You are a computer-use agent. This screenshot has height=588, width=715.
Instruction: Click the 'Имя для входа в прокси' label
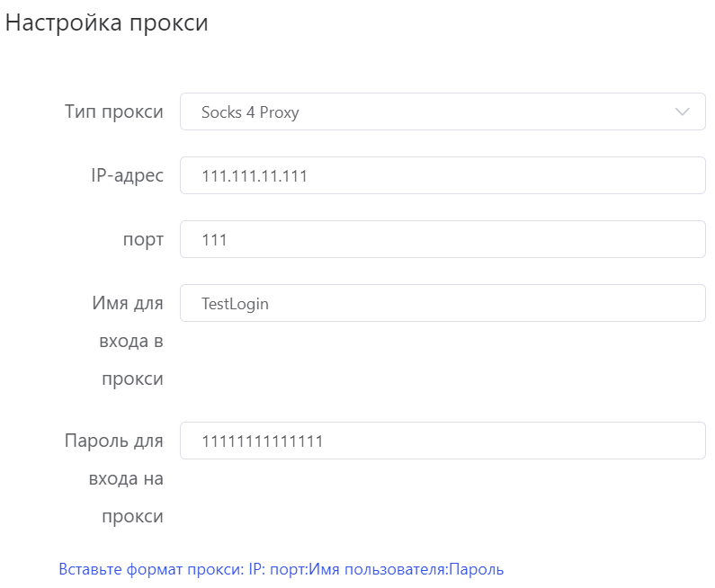coord(128,341)
